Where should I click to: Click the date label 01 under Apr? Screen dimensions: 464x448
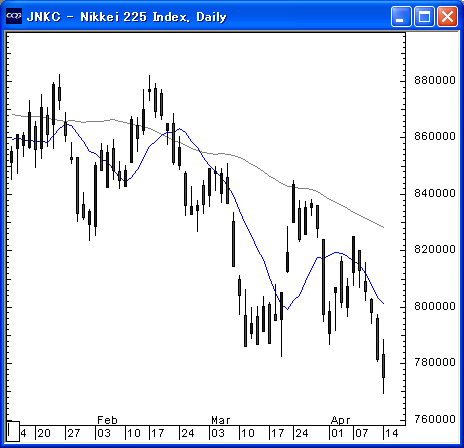(x=337, y=433)
